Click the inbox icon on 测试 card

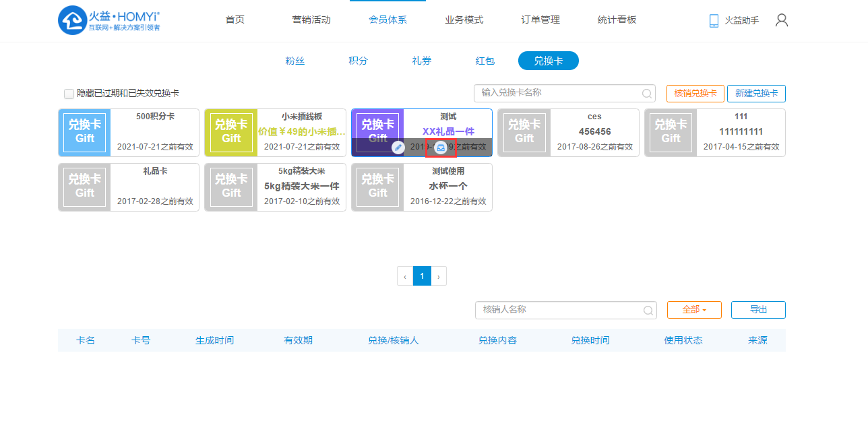441,147
